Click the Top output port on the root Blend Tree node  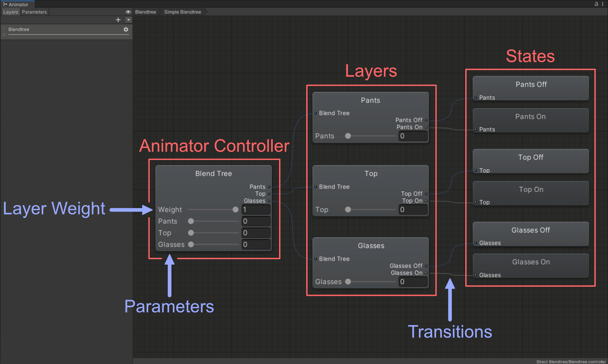269,194
